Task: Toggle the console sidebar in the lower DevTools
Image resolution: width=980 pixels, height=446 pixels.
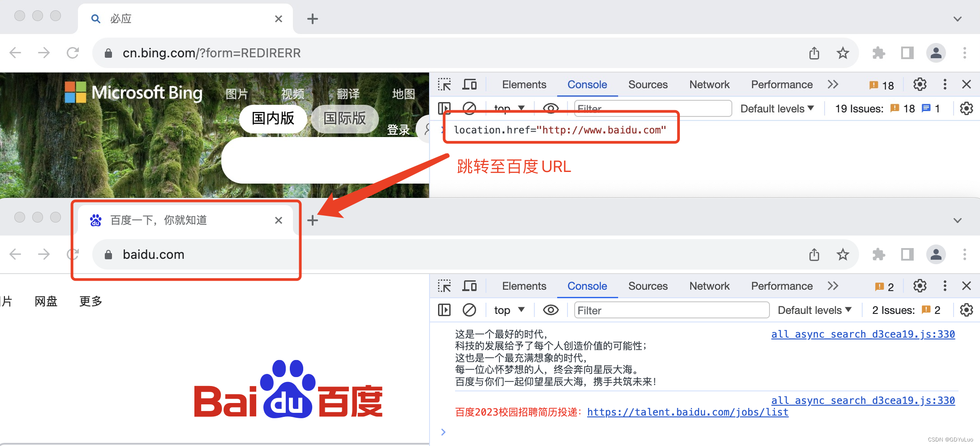Action: [x=444, y=310]
